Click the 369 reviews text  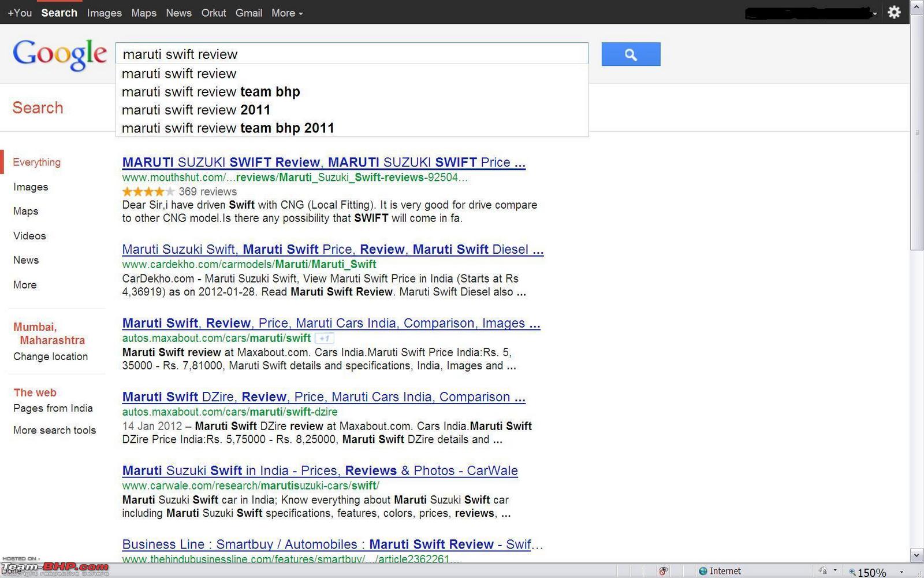click(207, 191)
